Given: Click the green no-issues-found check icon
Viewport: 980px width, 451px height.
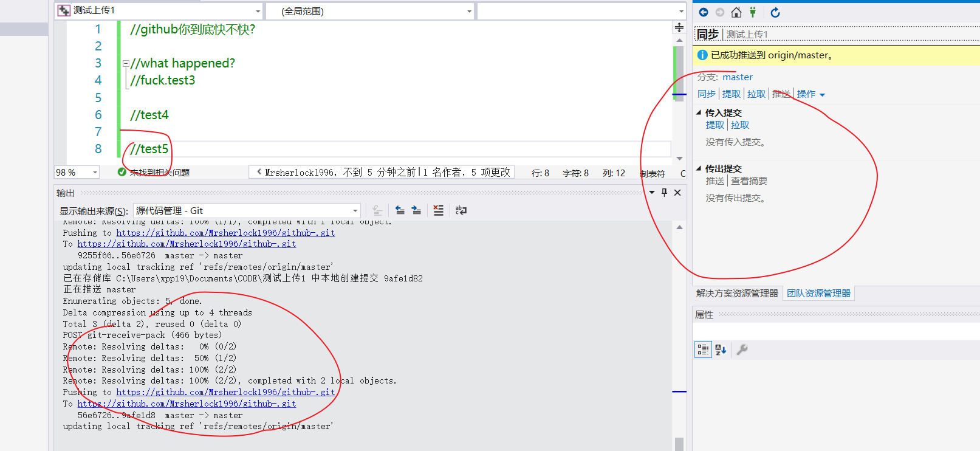Looking at the screenshot, I should (122, 172).
